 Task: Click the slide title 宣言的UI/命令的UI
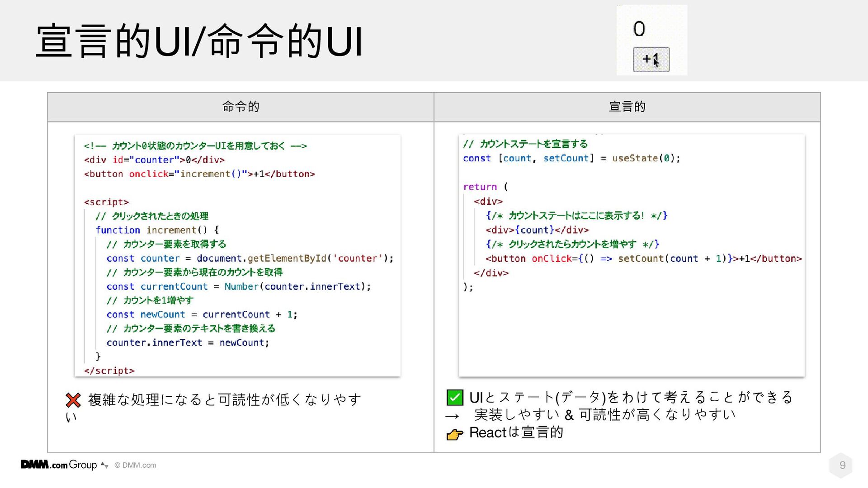[199, 41]
